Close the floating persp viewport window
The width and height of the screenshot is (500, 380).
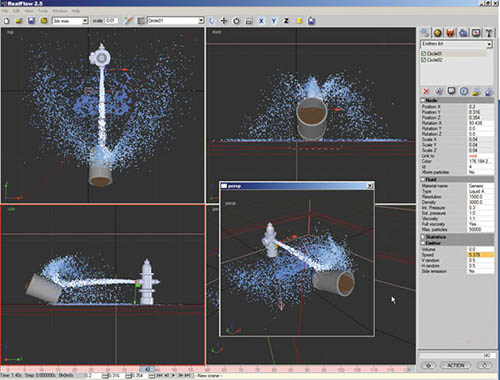point(370,186)
